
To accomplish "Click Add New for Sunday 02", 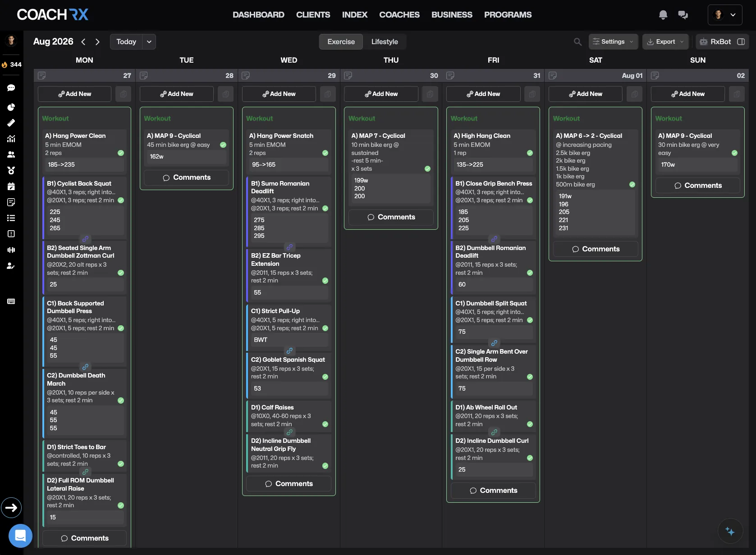I will tap(688, 94).
